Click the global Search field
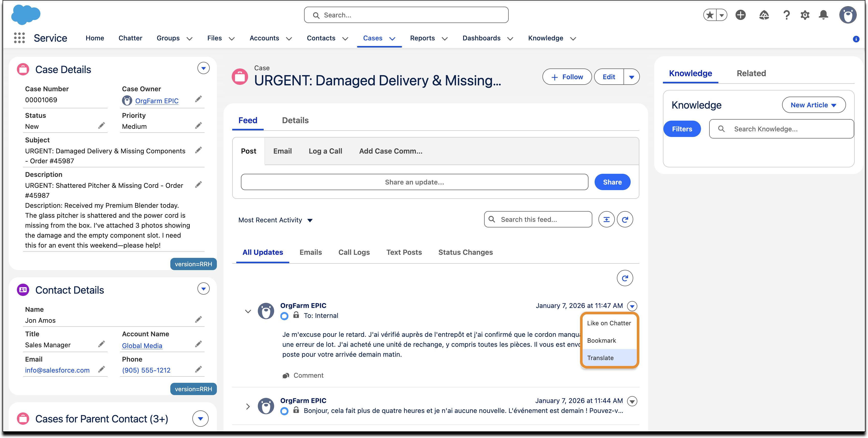The width and height of the screenshot is (868, 438). click(406, 15)
